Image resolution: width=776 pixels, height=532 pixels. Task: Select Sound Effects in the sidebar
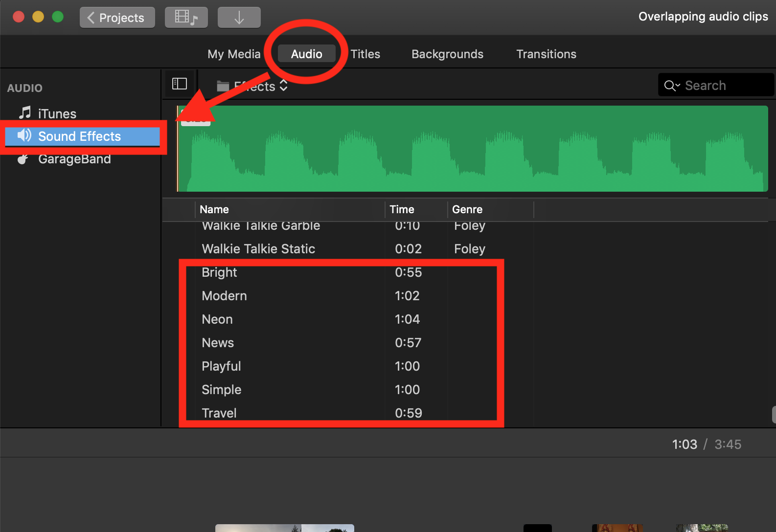pos(82,136)
